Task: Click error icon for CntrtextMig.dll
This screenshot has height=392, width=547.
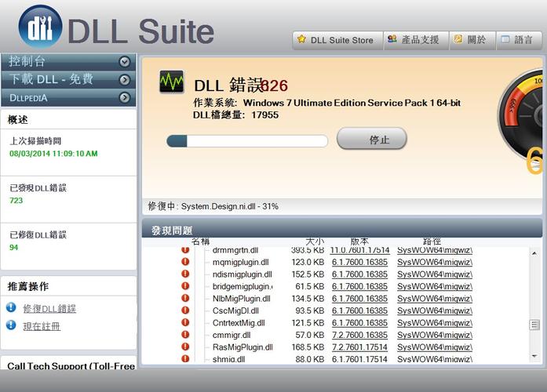Action: tap(185, 322)
